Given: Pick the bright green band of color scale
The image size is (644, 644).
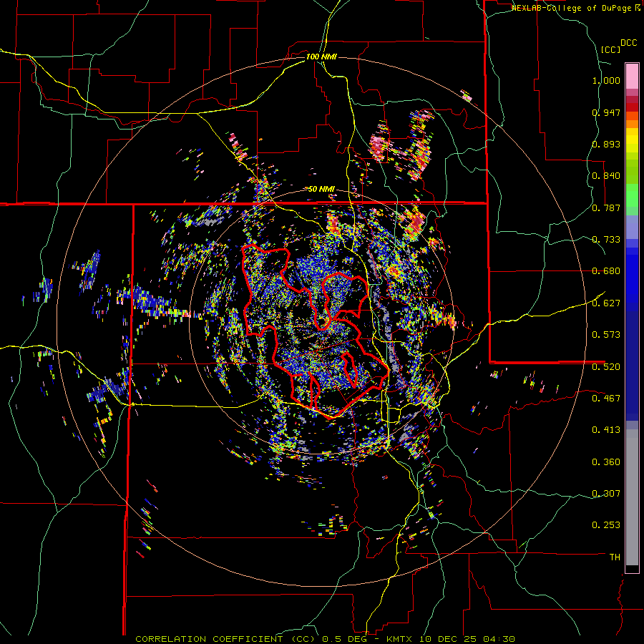Looking at the screenshot, I should 632,195.
